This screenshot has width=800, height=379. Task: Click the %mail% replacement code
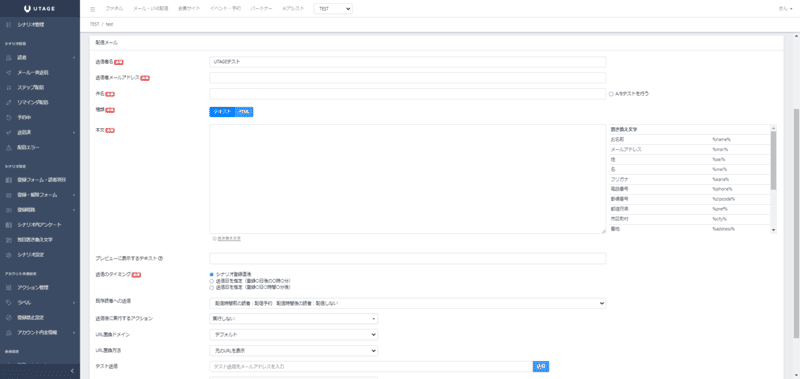720,149
